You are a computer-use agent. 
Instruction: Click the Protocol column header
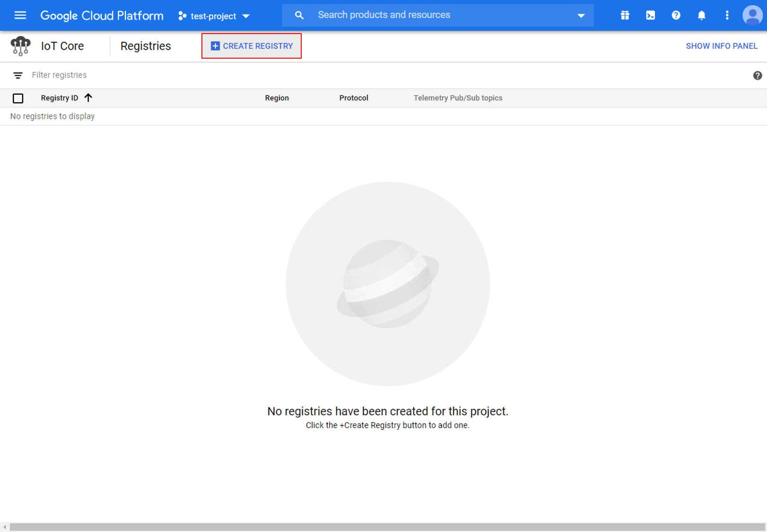tap(354, 98)
